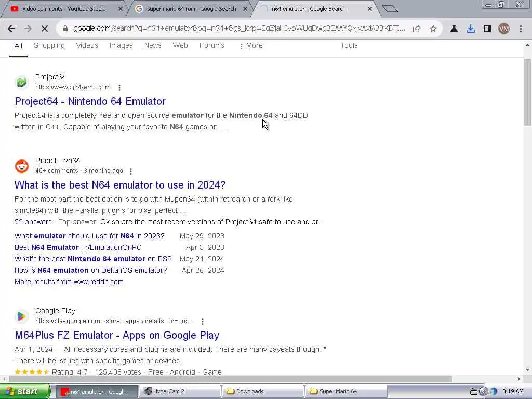This screenshot has width=532, height=399.
Task: Open the Chrome three-dot menu
Action: click(521, 29)
